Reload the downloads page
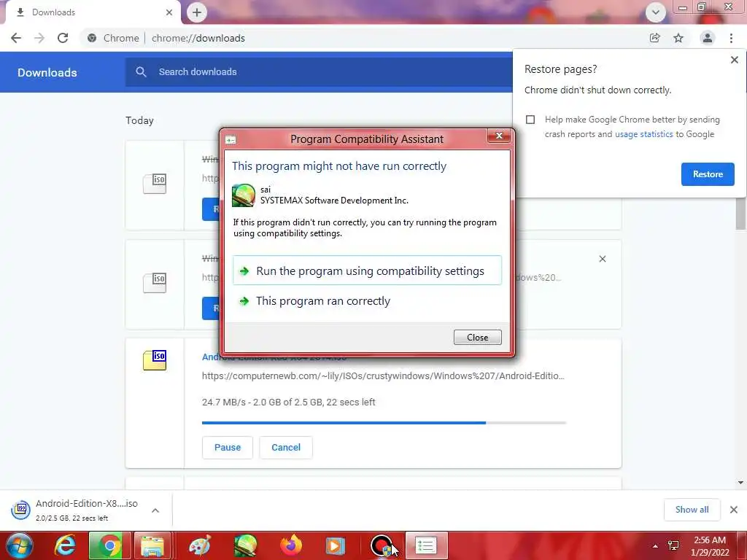The image size is (747, 560). tap(63, 38)
